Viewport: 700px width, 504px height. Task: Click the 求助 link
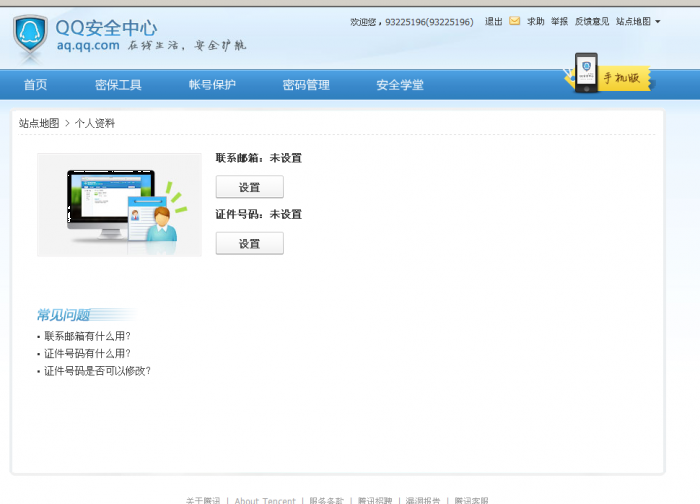point(536,21)
